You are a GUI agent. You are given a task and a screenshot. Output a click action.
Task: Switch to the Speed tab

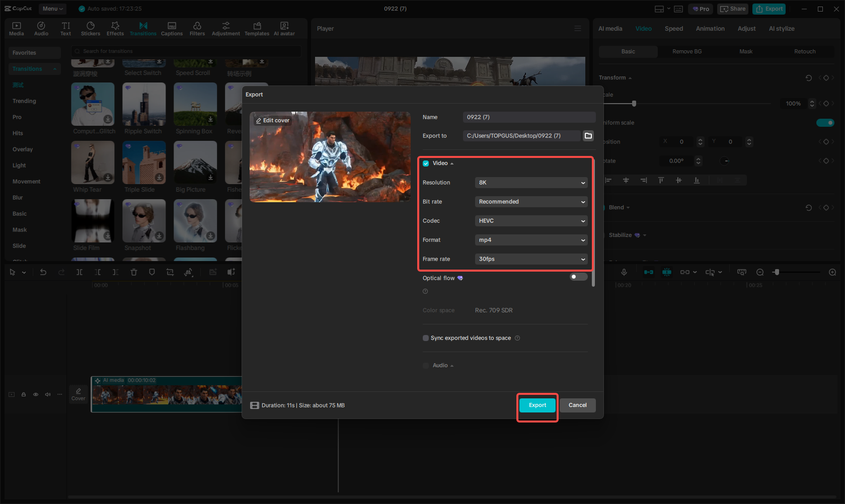[x=674, y=29]
